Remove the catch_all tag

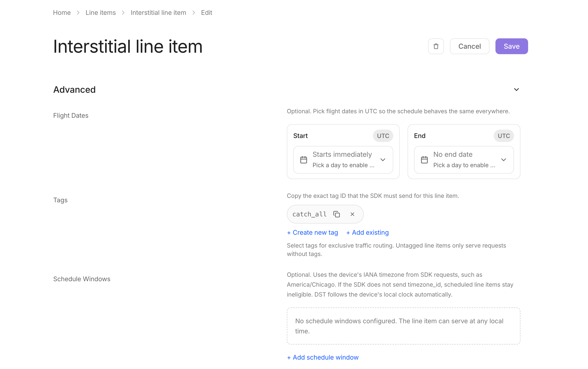coord(352,214)
